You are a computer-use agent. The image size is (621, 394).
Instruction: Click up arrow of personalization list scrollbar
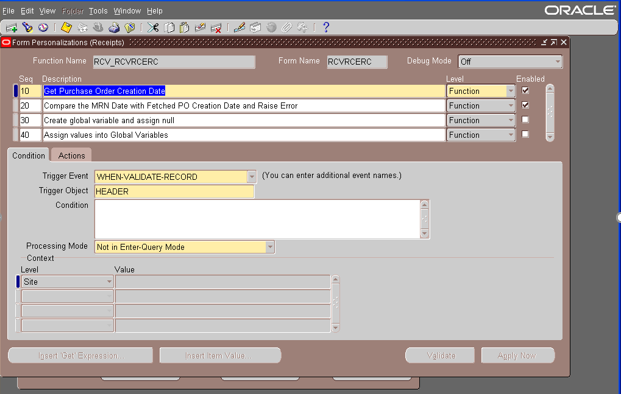[x=550, y=89]
